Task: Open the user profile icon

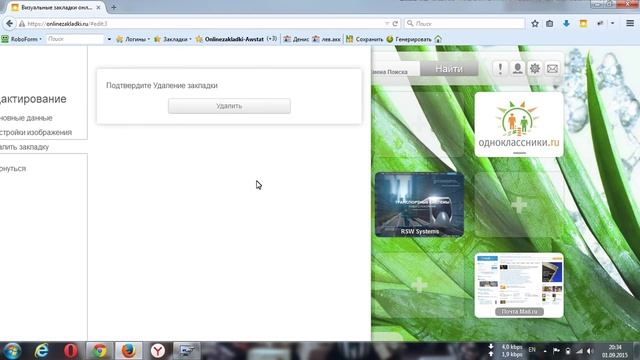Action: pyautogui.click(x=518, y=69)
